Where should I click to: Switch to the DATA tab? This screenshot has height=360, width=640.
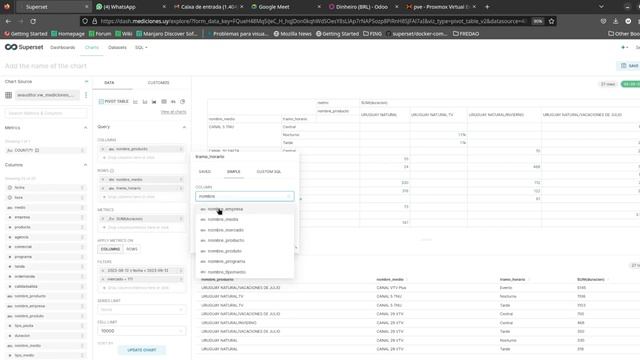point(109,82)
